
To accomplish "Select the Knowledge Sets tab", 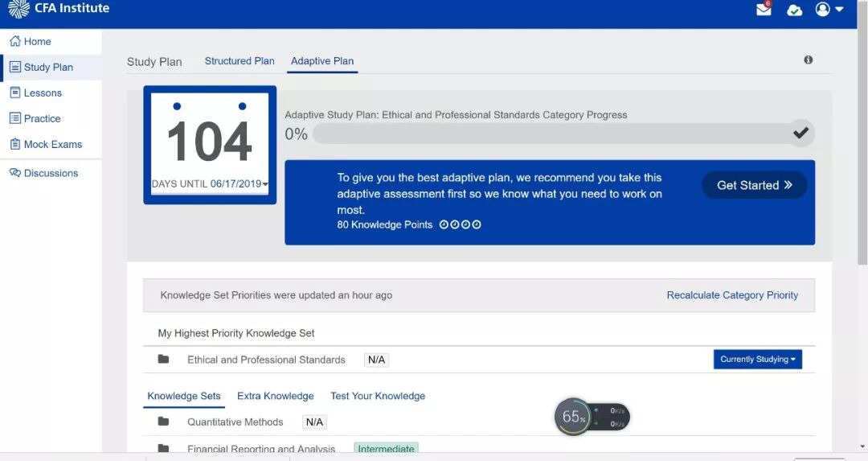I will [x=184, y=396].
